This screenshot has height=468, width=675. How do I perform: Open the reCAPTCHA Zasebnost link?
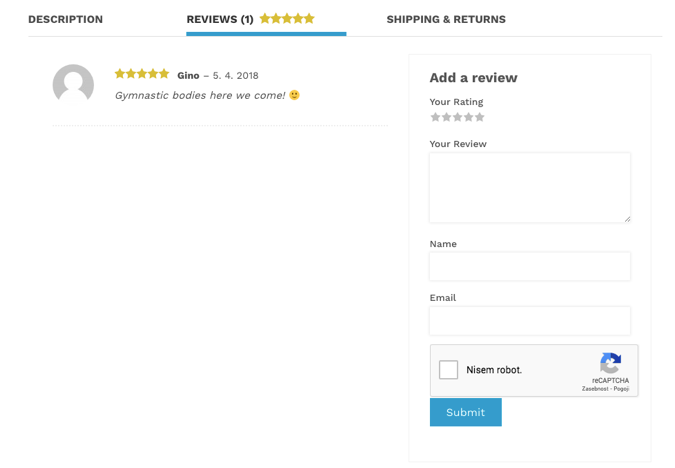click(x=595, y=389)
